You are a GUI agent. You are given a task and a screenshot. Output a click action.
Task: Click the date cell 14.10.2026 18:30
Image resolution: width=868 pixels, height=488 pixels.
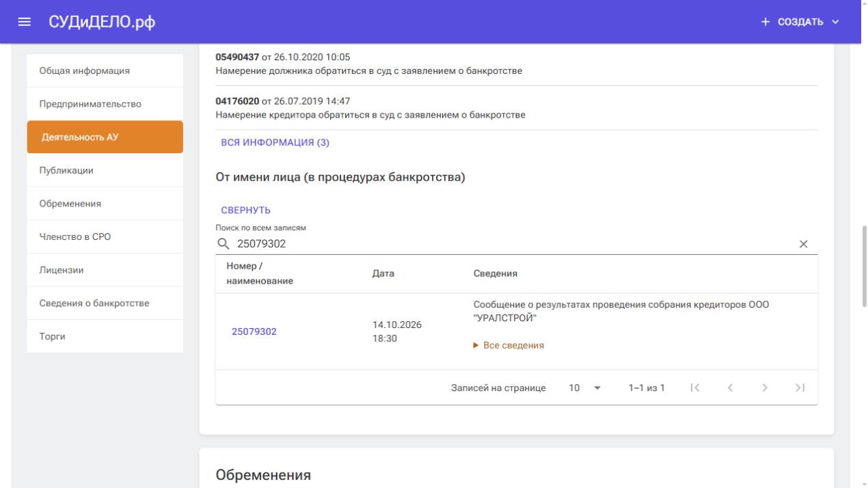397,331
